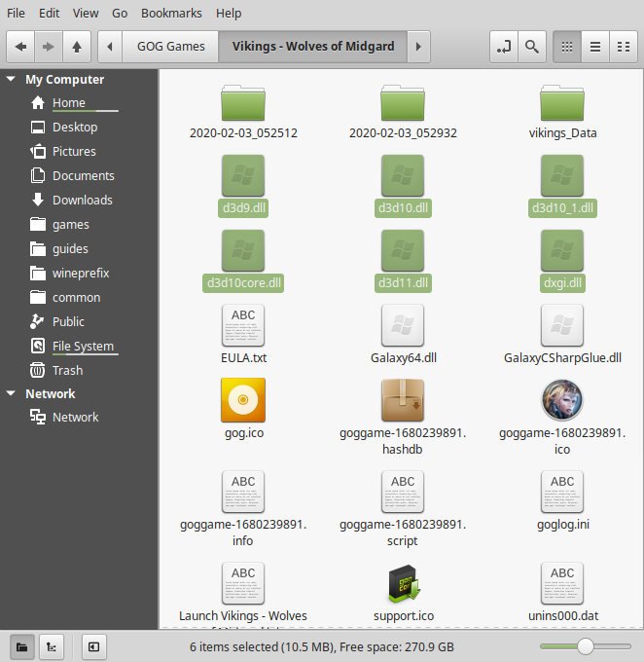Go forward with the right arrow button

point(49,47)
